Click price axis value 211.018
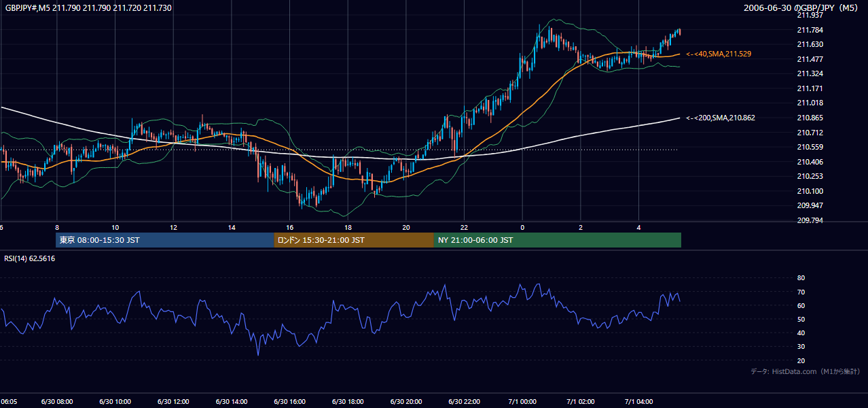Image resolution: width=868 pixels, height=408 pixels. click(x=810, y=103)
